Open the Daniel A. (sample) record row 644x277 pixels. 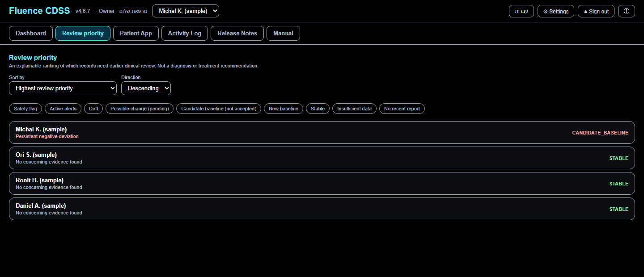coord(322,209)
